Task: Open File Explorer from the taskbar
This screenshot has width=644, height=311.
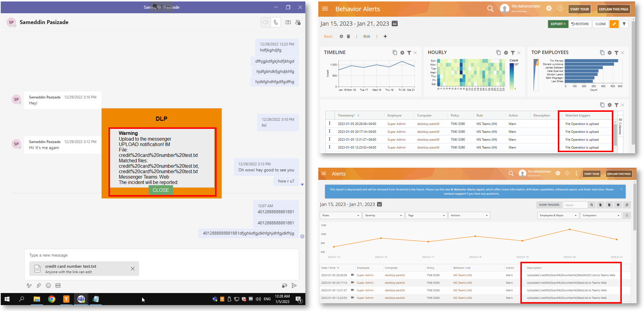Action: (x=37, y=299)
